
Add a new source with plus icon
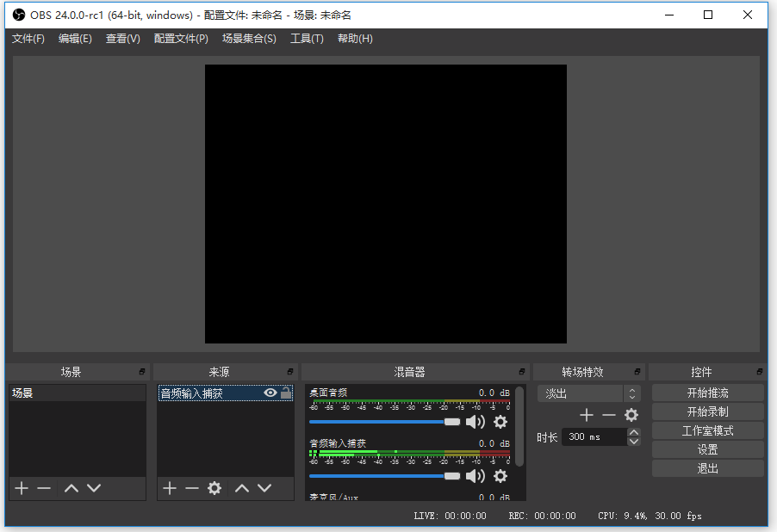[170, 488]
